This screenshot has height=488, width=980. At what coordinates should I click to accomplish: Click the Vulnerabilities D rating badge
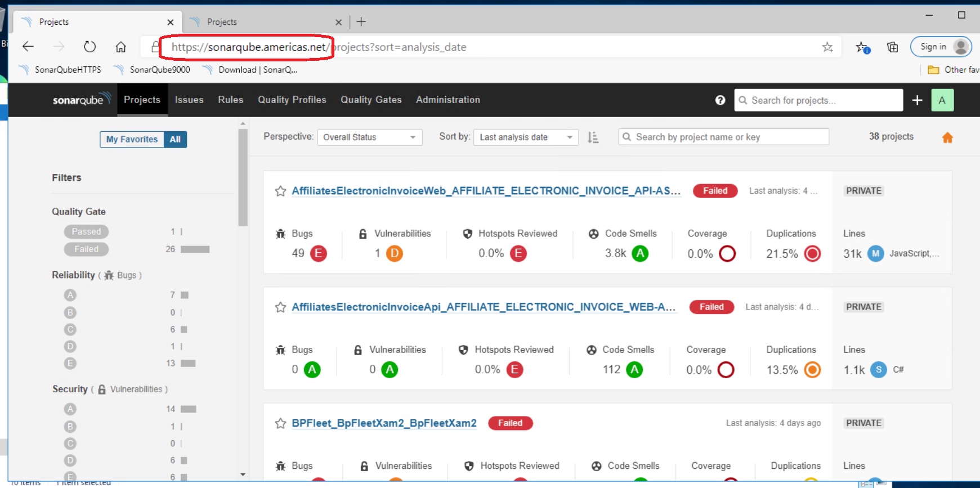pyautogui.click(x=395, y=253)
